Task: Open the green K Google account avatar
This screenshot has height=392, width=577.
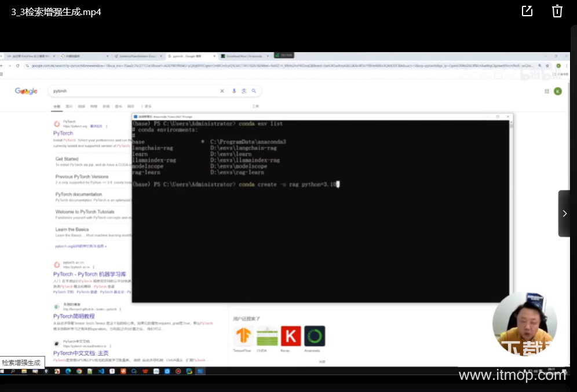Action: click(x=558, y=91)
